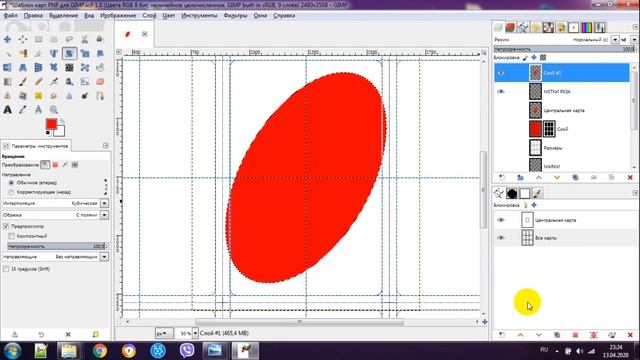640x360 pixels.
Task: Lower the selected layer
Action: point(557,178)
